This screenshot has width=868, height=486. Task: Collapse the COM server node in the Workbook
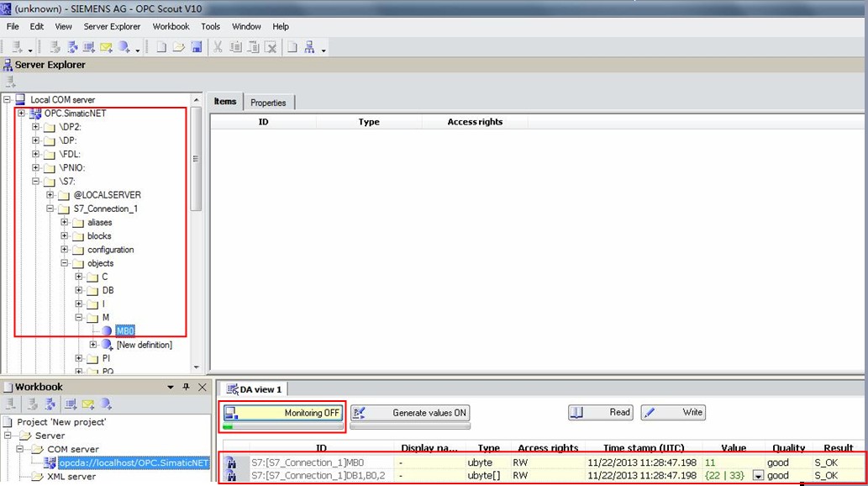pos(19,449)
